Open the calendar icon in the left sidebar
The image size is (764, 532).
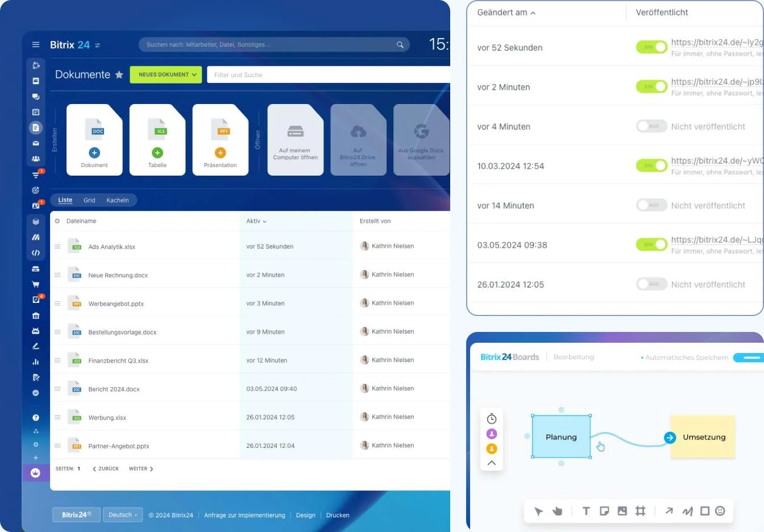[36, 112]
